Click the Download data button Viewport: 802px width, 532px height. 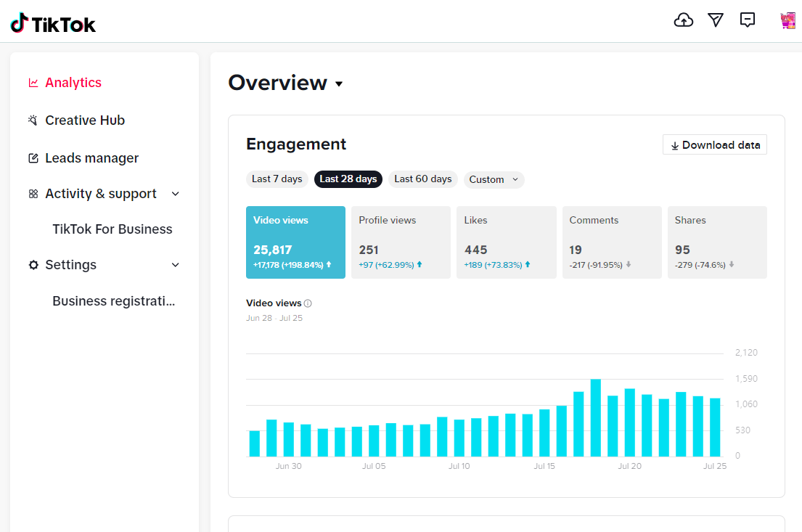pos(714,144)
